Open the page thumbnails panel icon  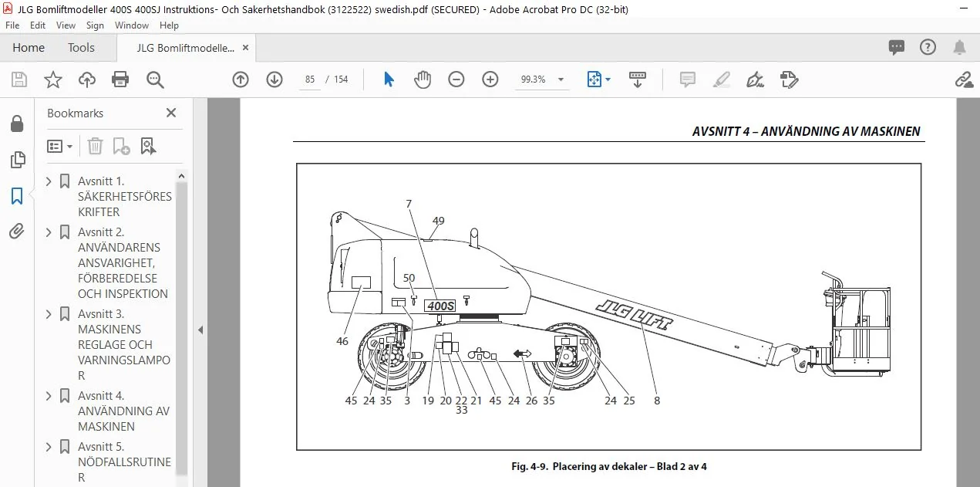click(x=17, y=160)
